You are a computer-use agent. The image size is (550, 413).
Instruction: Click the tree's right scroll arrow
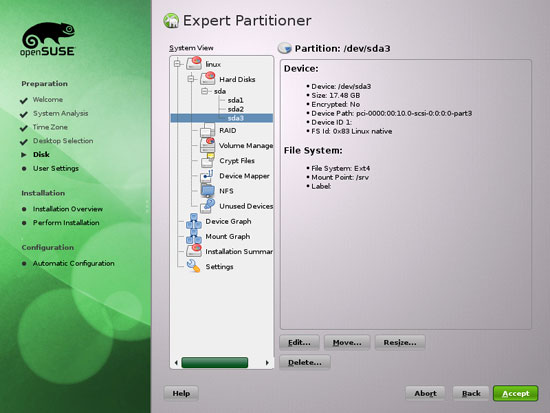267,362
